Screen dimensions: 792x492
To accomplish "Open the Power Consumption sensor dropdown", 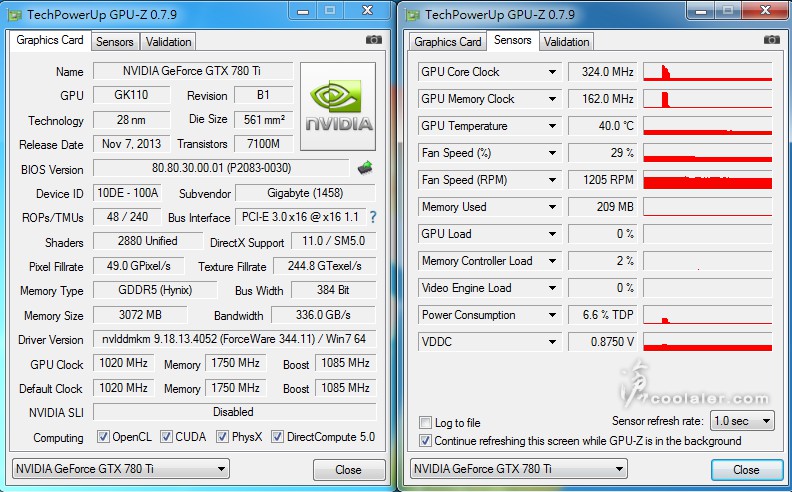I will 552,315.
